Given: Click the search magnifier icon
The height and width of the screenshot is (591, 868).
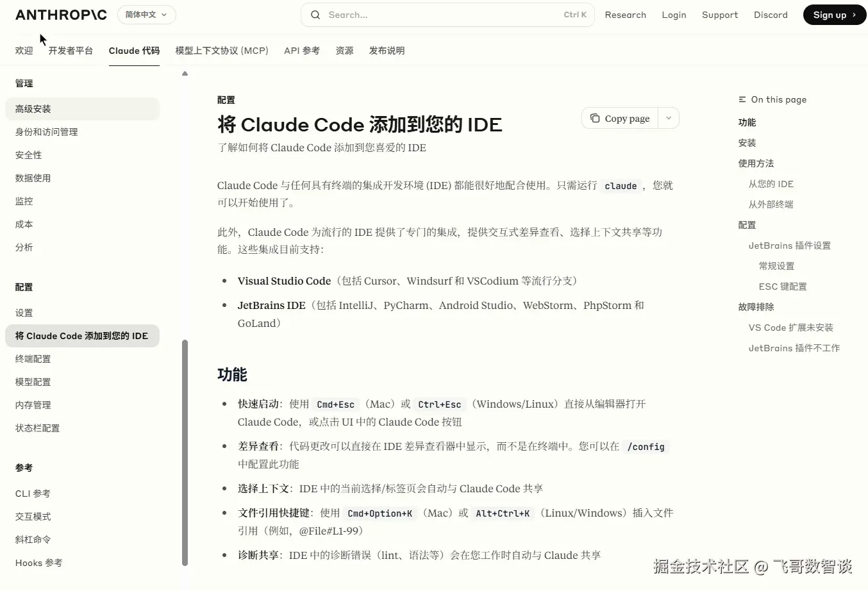Looking at the screenshot, I should coord(315,15).
